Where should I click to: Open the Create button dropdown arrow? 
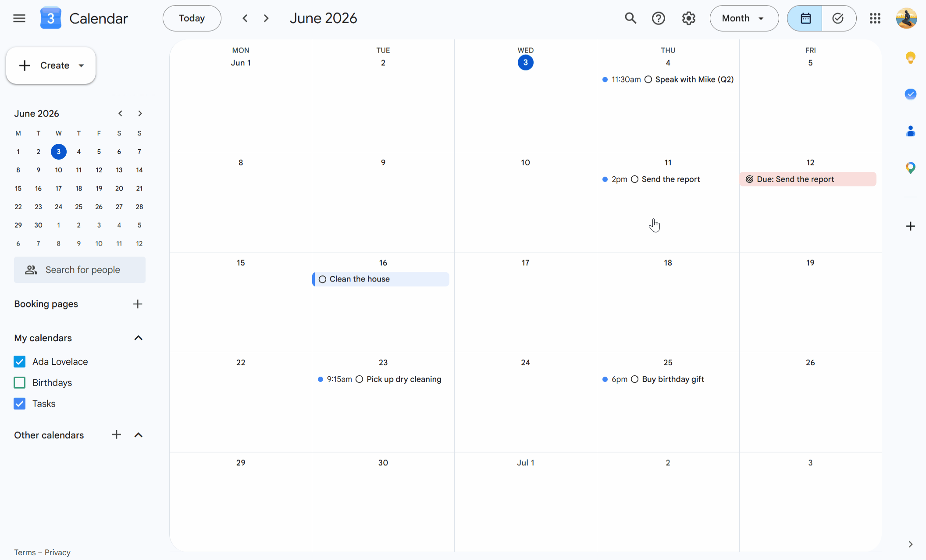pyautogui.click(x=82, y=66)
